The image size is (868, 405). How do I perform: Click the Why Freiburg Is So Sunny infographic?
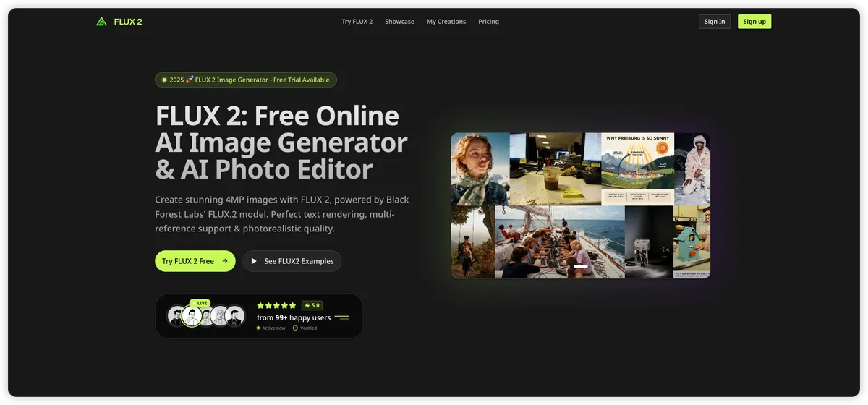(638, 169)
